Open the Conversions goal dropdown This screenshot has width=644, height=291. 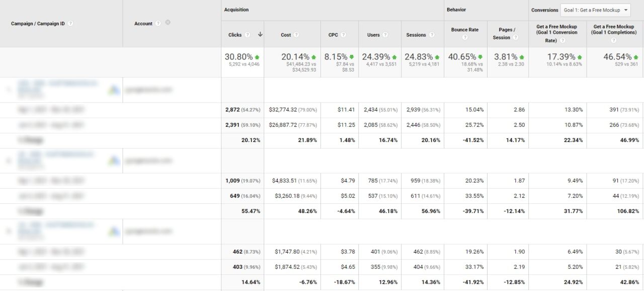coord(596,10)
